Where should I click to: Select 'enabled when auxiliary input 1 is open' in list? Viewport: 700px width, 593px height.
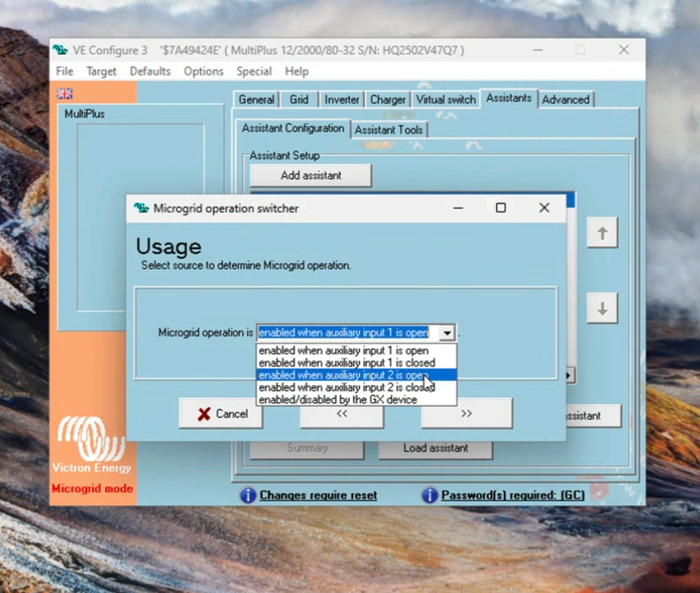356,350
